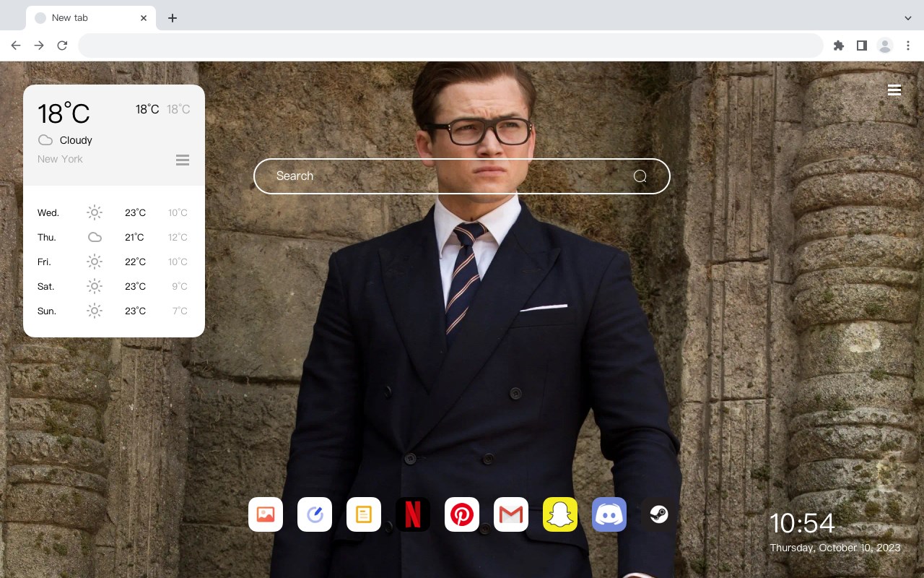The height and width of the screenshot is (578, 924).
Task: Launch the Pinterest shortcut
Action: tap(462, 514)
